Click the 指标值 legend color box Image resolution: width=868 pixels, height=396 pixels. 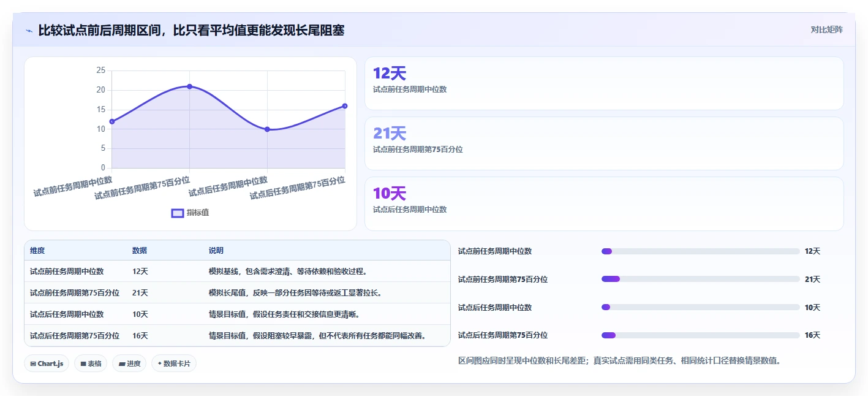click(x=178, y=213)
